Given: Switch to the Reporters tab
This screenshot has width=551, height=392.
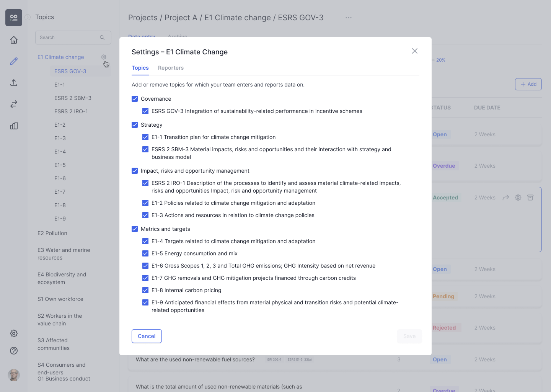Looking at the screenshot, I should (x=171, y=68).
